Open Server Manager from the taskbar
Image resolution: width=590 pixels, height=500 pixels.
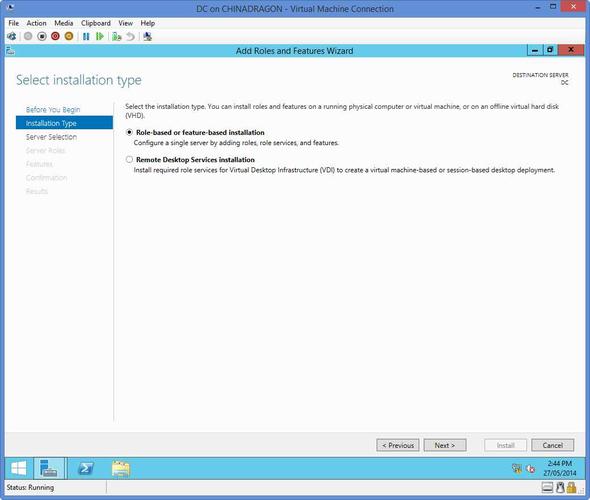tap(49, 468)
